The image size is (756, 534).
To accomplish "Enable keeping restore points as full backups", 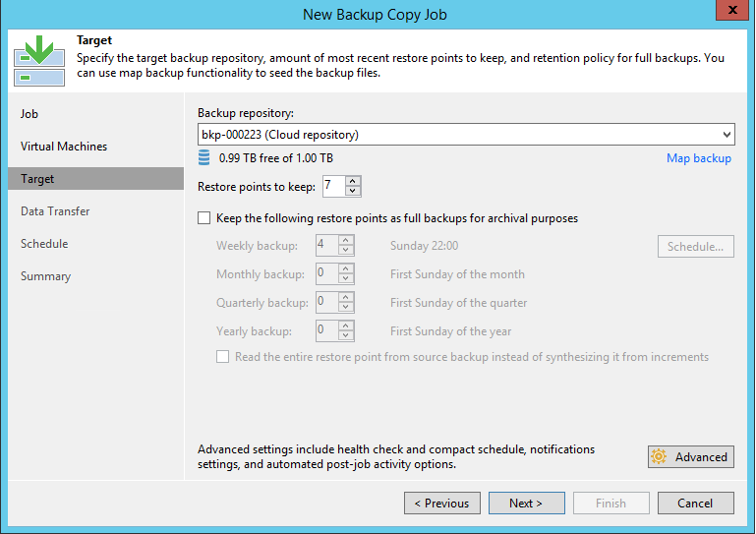I will click(x=204, y=218).
